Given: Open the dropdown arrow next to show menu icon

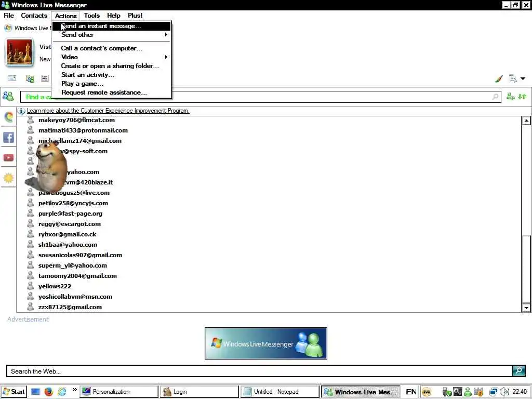Looking at the screenshot, I should [x=523, y=79].
